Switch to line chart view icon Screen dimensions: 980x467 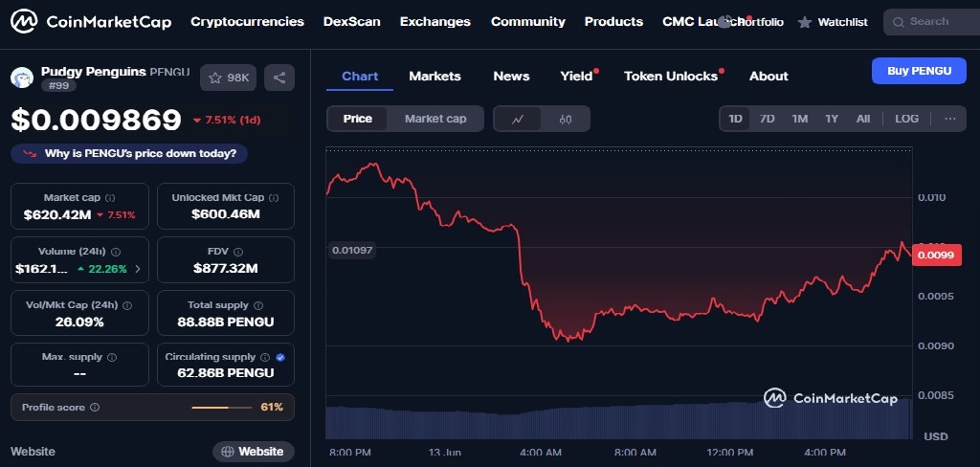(x=518, y=119)
